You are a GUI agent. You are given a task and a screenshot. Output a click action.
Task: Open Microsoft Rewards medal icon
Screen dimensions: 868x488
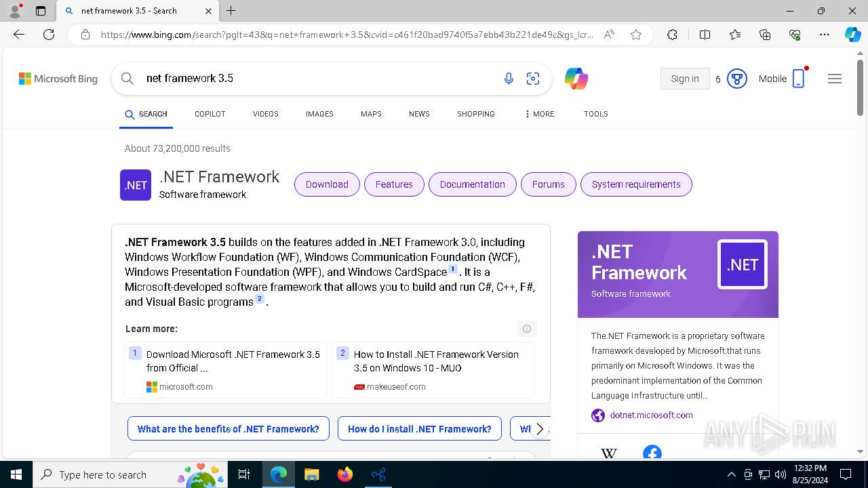point(737,79)
